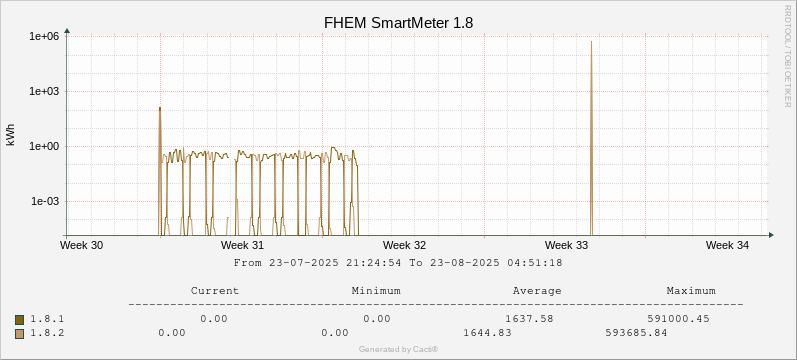
Task: Click the date range line starting 'From 23-07-2025'
Action: (398, 263)
